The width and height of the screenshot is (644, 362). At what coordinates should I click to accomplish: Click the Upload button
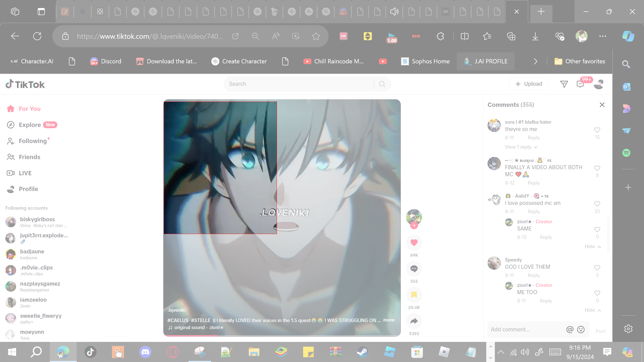point(528,84)
